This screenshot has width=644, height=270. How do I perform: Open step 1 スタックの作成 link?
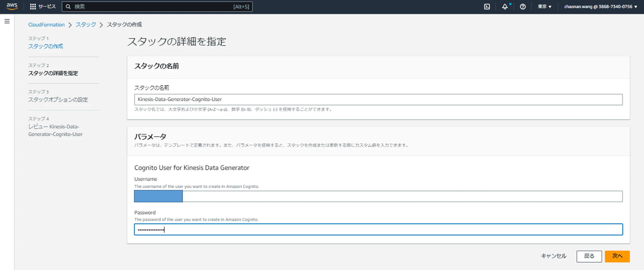click(x=46, y=46)
